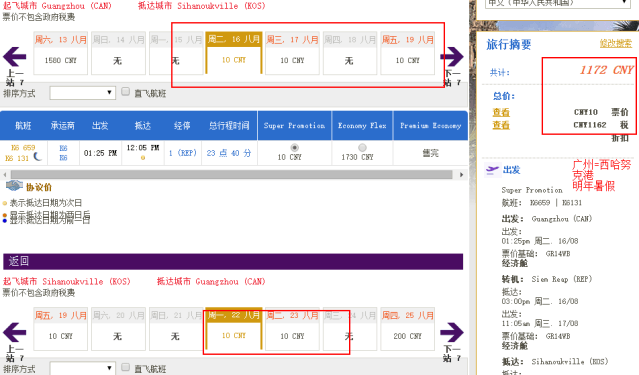Go to next week for outbound dates
This screenshot has height=375, width=639.
point(452,56)
